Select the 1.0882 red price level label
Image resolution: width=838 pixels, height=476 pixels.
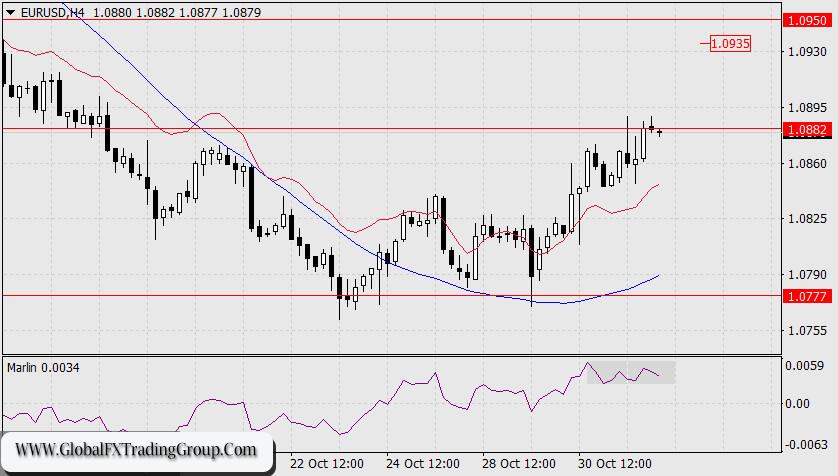tap(808, 129)
